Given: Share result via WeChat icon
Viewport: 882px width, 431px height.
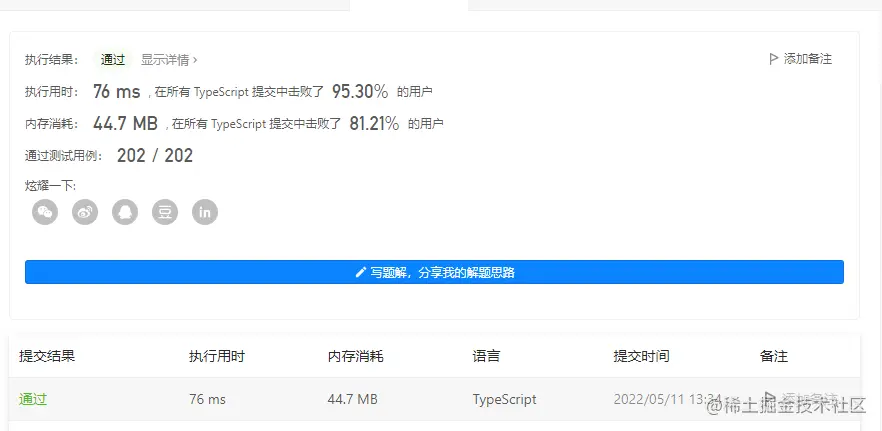Looking at the screenshot, I should (45, 212).
